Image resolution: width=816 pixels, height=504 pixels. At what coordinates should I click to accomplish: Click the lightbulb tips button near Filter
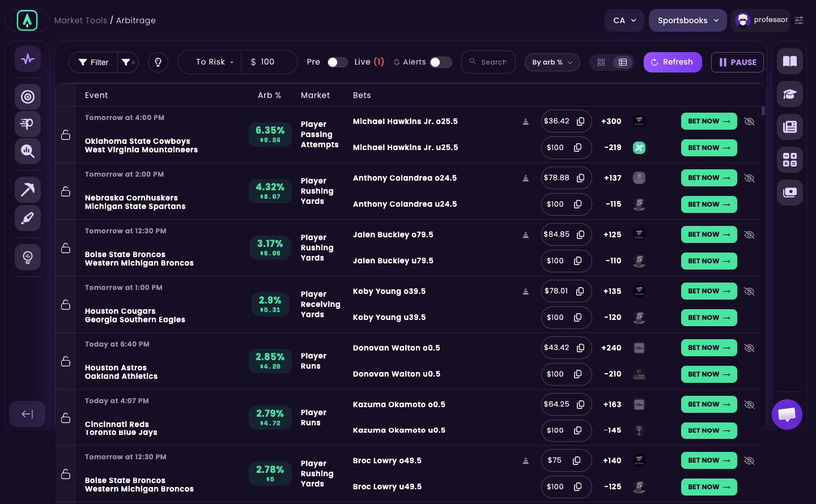tap(158, 62)
